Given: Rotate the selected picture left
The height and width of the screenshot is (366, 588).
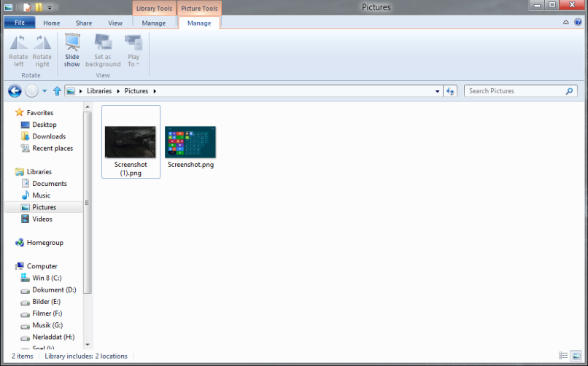Looking at the screenshot, I should (x=19, y=51).
